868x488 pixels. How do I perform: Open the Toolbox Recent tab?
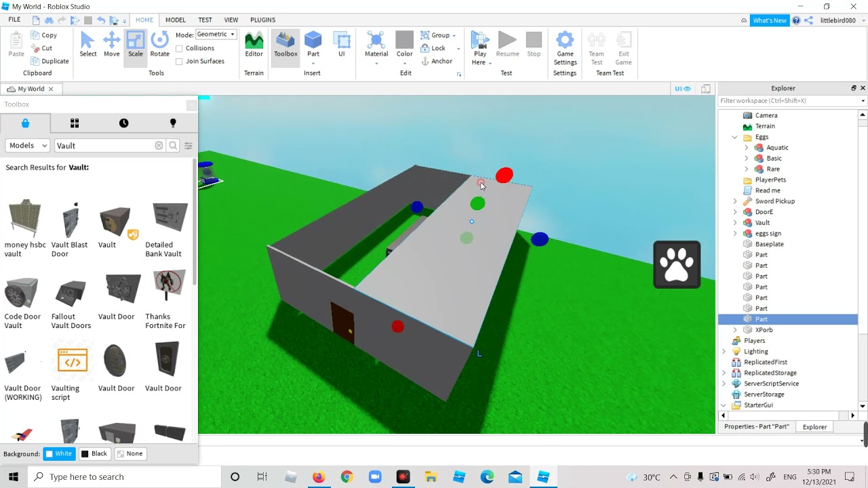click(123, 123)
